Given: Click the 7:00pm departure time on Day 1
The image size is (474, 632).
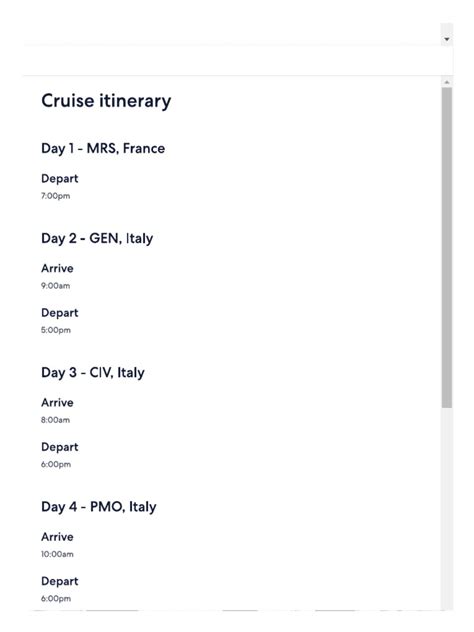Looking at the screenshot, I should coord(56,196).
